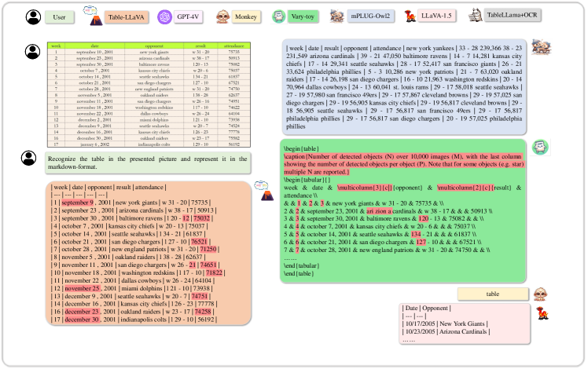Open the input table image thumbnail

click(x=149, y=95)
